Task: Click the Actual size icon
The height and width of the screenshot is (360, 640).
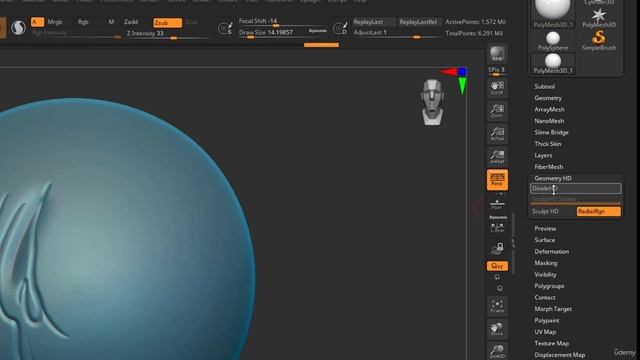Action: (497, 134)
